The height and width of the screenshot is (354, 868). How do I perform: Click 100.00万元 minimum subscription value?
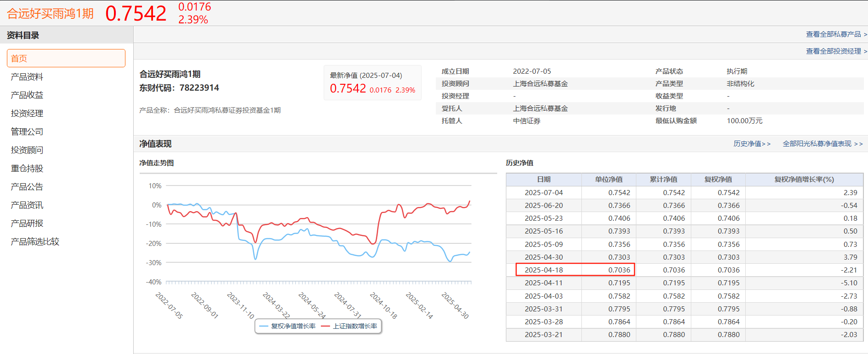(x=744, y=121)
